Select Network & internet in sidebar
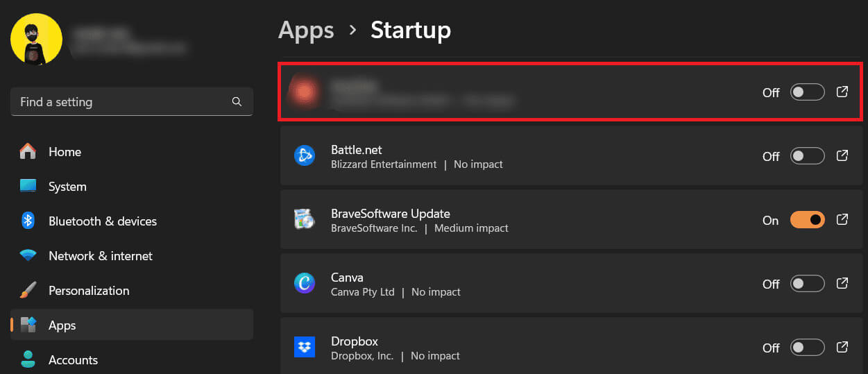The width and height of the screenshot is (868, 374). tap(100, 256)
